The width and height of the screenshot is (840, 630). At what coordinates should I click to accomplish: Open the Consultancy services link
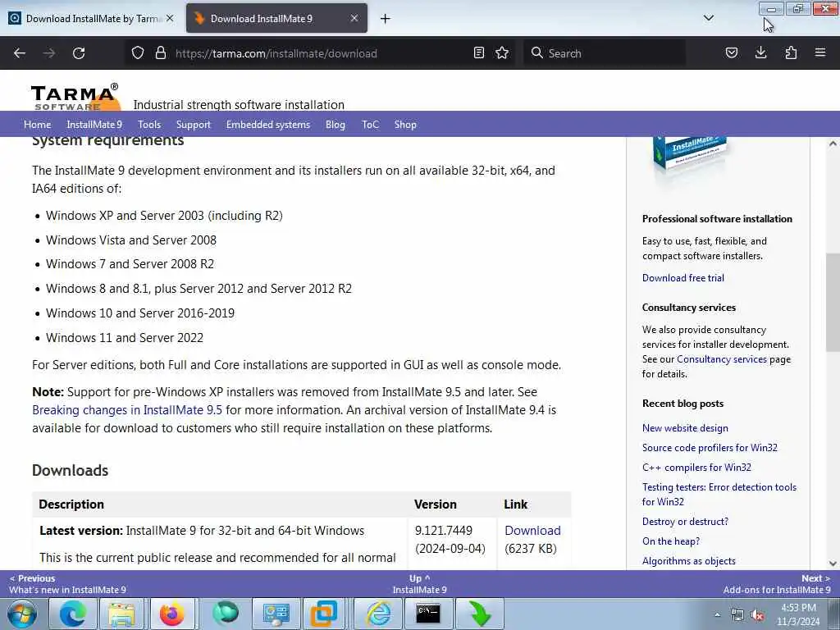(722, 359)
